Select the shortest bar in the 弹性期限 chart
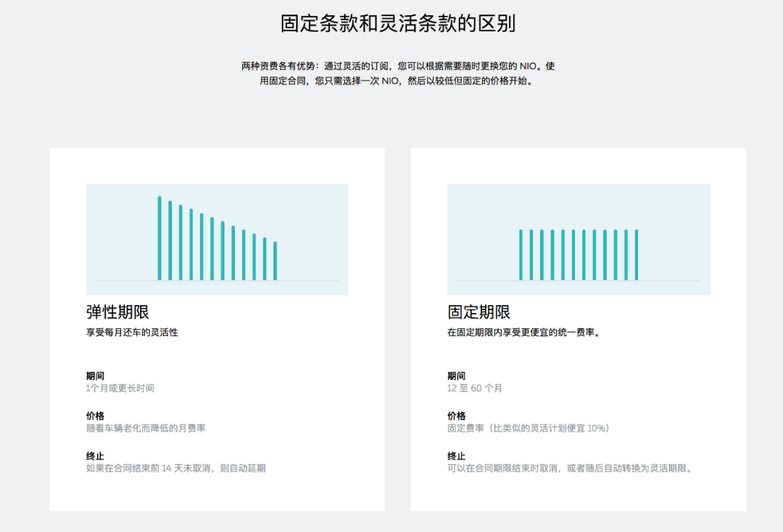783x532 pixels. tap(274, 262)
